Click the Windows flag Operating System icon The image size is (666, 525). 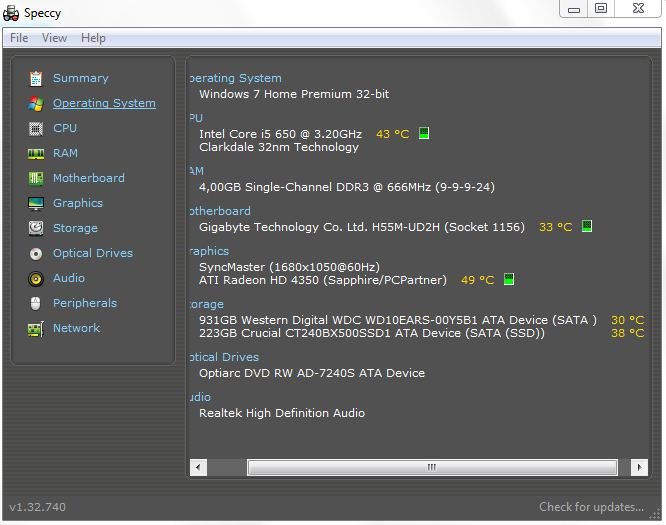click(x=36, y=103)
